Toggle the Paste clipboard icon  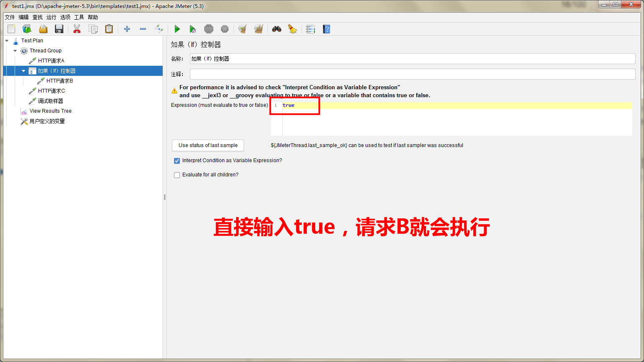coord(109,29)
